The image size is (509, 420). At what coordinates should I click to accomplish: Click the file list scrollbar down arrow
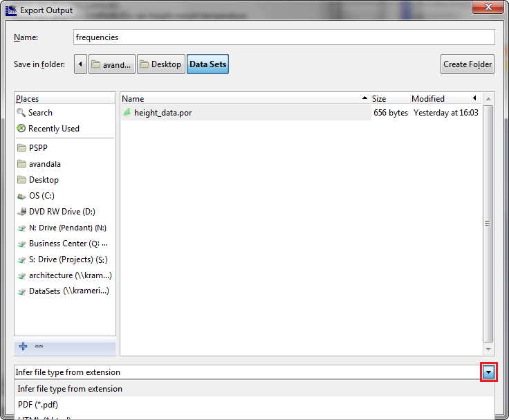[x=488, y=349]
